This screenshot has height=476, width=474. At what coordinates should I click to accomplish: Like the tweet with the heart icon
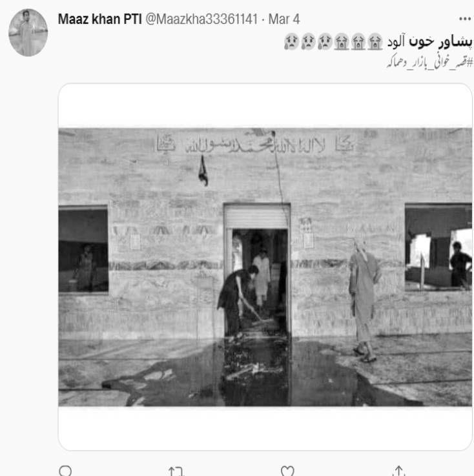[x=287, y=471]
